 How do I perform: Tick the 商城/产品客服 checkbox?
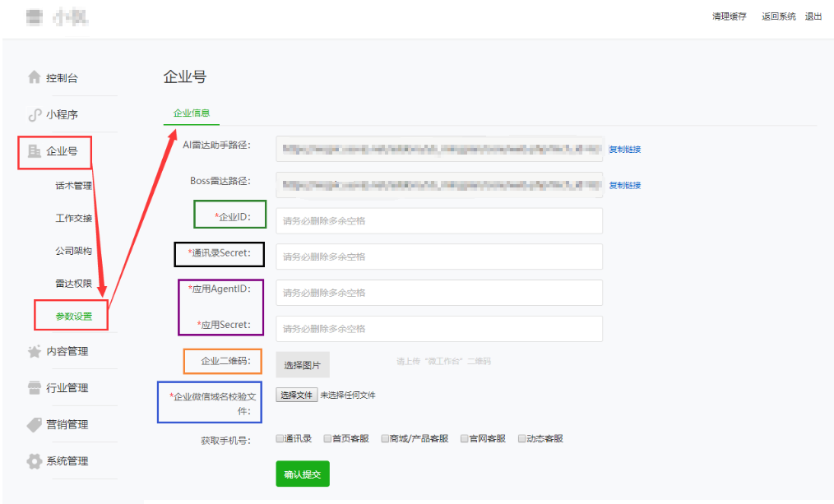pyautogui.click(x=385, y=438)
